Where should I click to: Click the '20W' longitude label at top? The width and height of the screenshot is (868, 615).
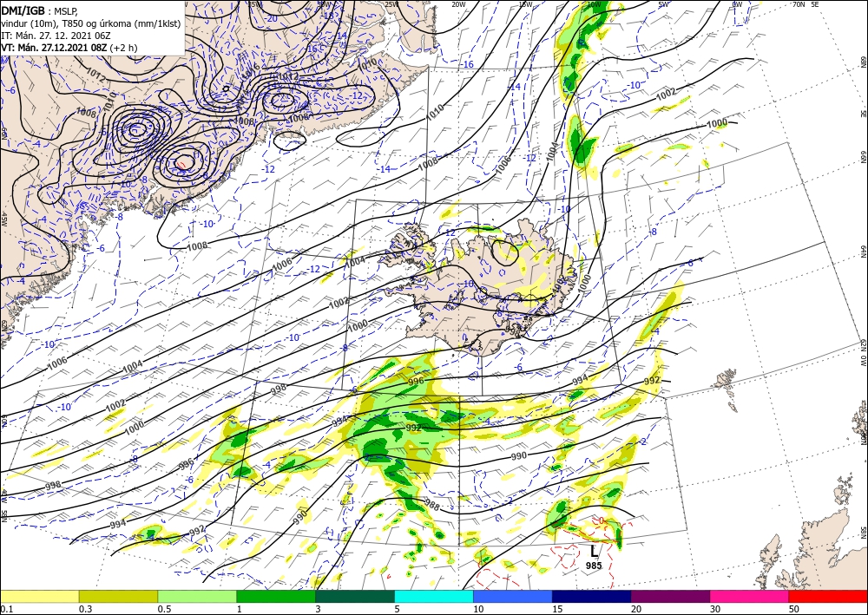click(457, 4)
